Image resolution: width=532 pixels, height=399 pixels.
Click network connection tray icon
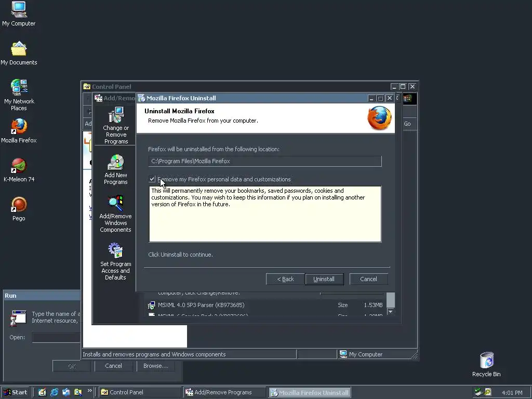pyautogui.click(x=478, y=392)
